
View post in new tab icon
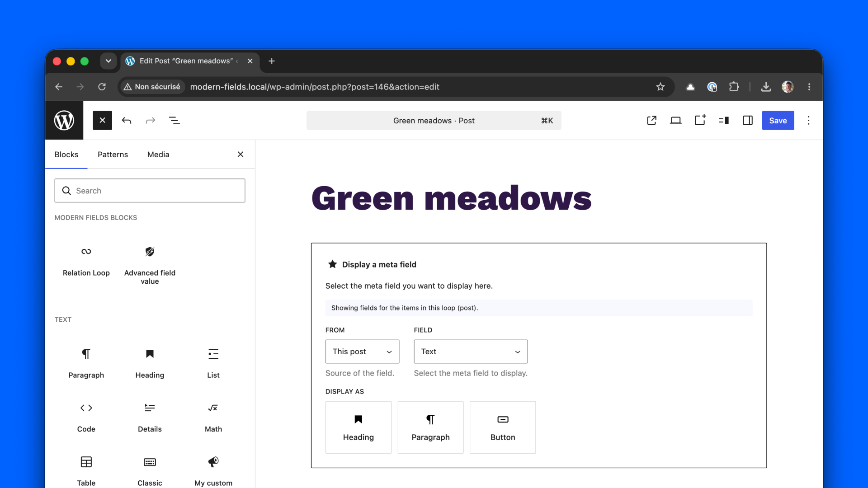click(x=651, y=120)
